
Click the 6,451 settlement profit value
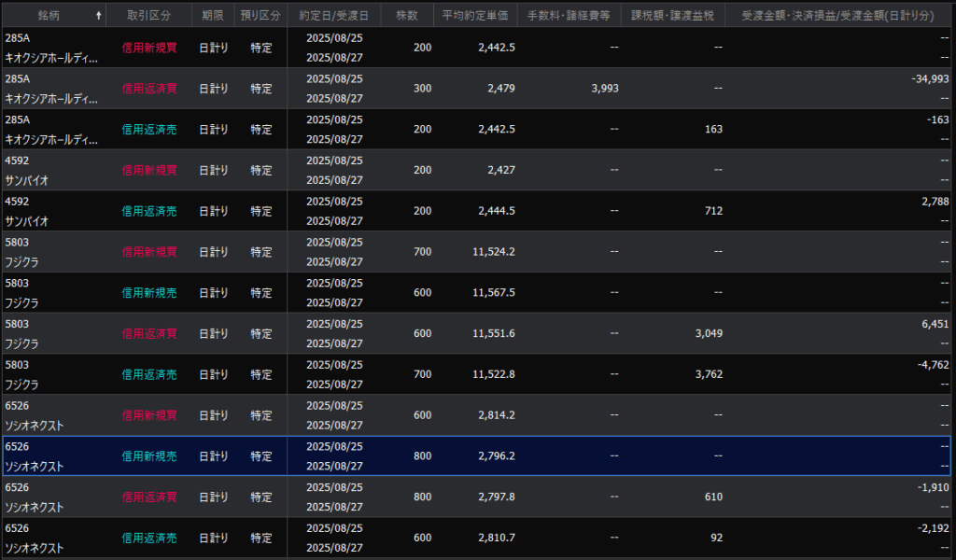(x=935, y=324)
